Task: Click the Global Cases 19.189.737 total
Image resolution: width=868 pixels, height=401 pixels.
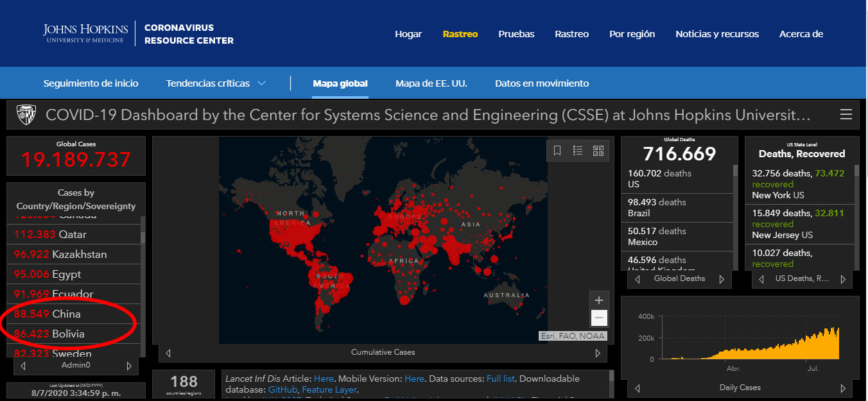Action: [x=76, y=159]
